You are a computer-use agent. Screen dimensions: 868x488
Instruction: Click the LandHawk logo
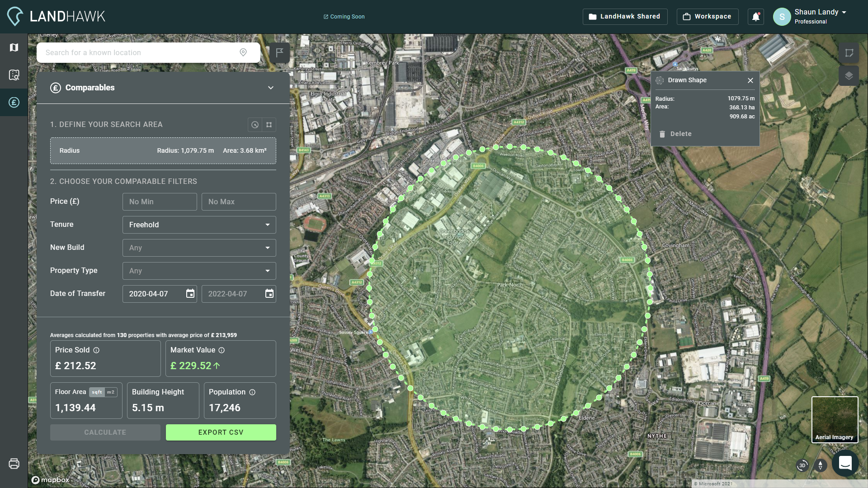coord(56,16)
